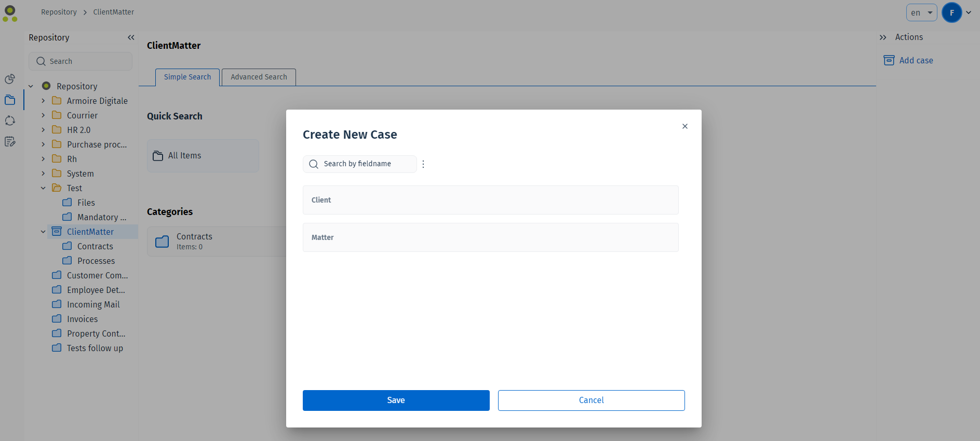980x441 pixels.
Task: Collapse the Test folder
Action: click(43, 188)
